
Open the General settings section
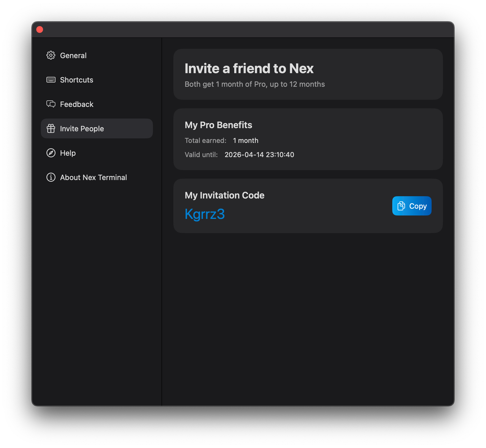[73, 55]
